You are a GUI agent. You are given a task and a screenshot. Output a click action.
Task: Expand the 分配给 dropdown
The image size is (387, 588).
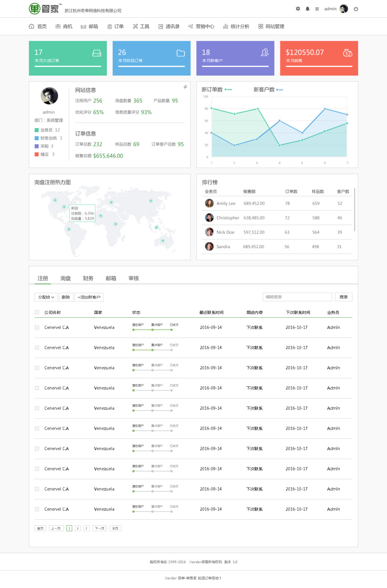(46, 297)
